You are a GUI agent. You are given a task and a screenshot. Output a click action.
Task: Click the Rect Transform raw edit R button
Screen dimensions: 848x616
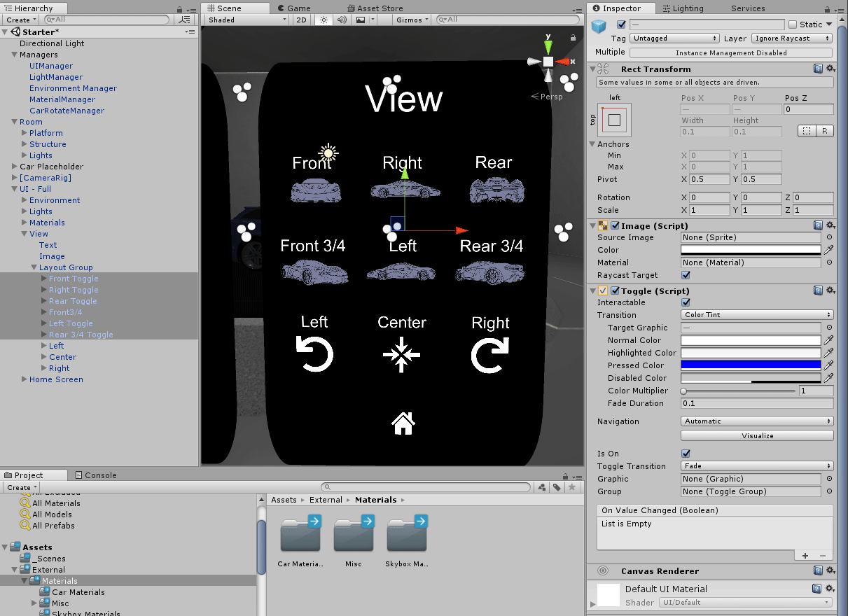click(x=825, y=131)
